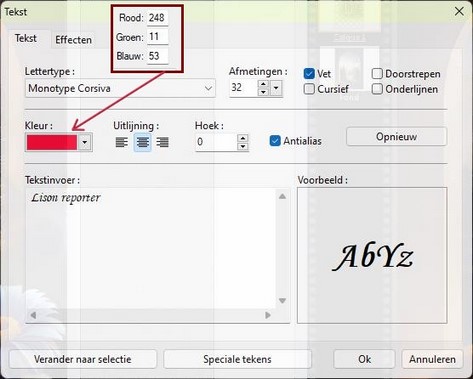
Task: Decrease Hoek angle with down arrow
Action: (x=243, y=146)
